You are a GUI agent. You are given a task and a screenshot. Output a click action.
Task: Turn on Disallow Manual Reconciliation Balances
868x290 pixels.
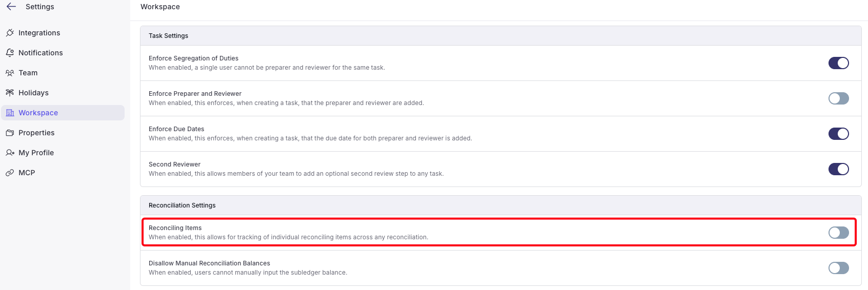(x=839, y=268)
